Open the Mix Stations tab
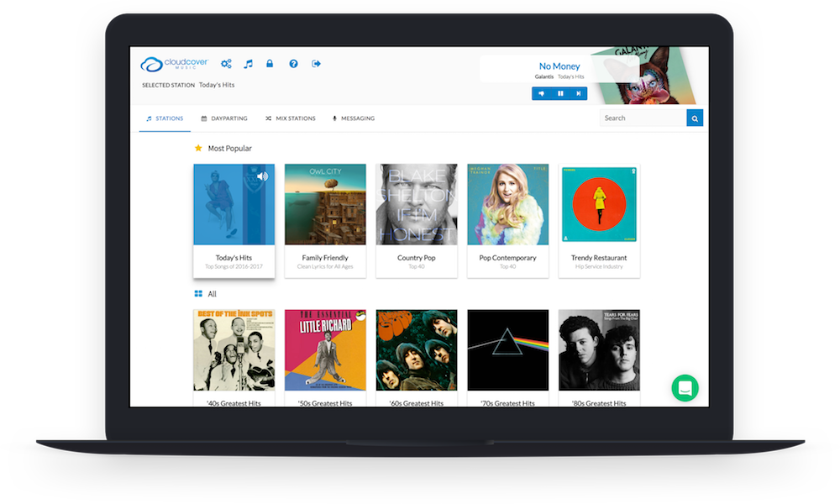Viewport: 840px width, 504px height. point(290,118)
